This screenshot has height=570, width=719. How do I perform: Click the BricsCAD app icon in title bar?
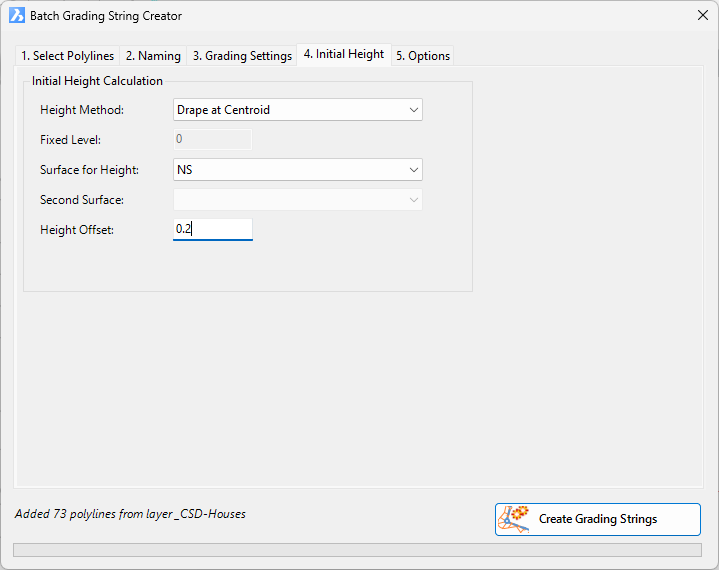[17, 16]
